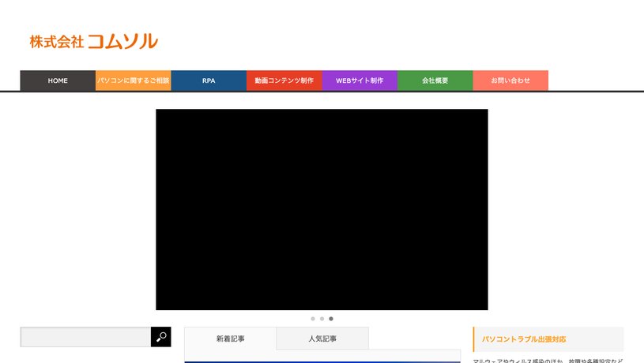Select the third active slider dot

pos(331,319)
